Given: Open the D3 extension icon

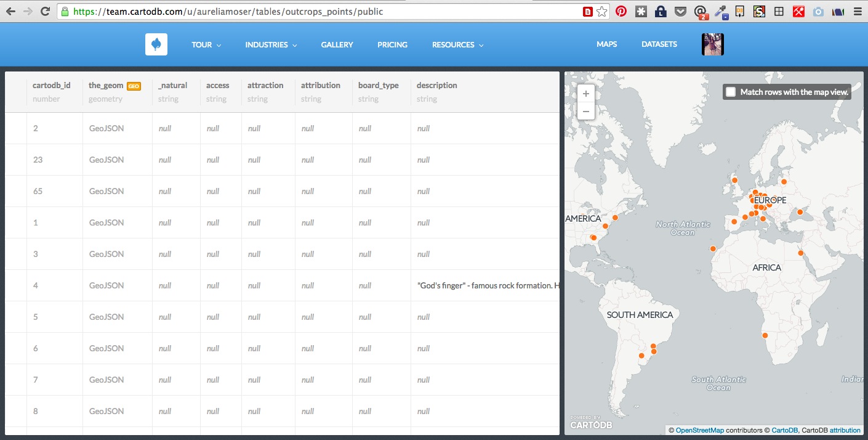Looking at the screenshot, I should click(739, 11).
